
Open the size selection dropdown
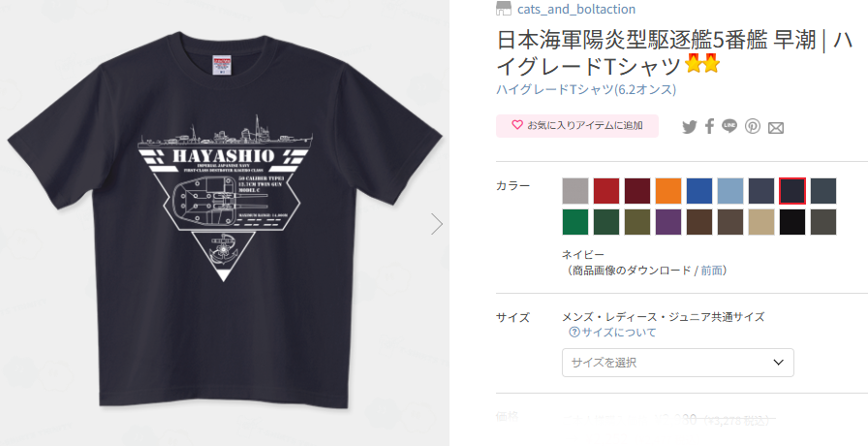click(x=677, y=363)
